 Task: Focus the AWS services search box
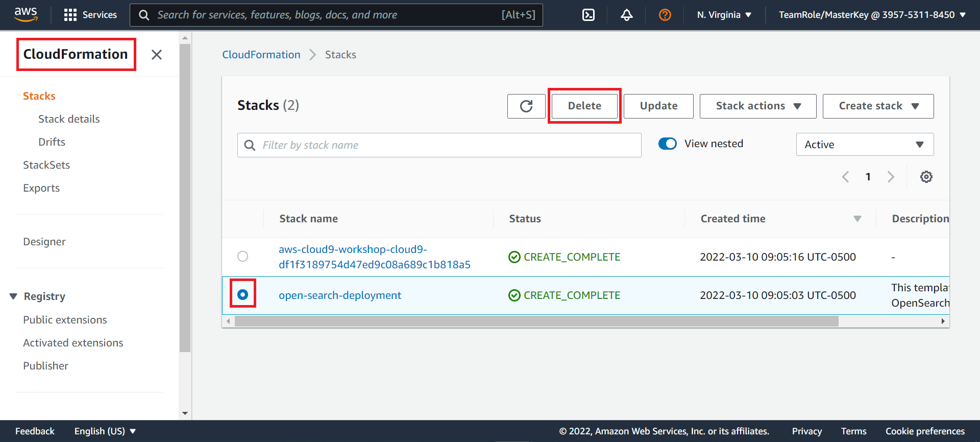[336, 15]
